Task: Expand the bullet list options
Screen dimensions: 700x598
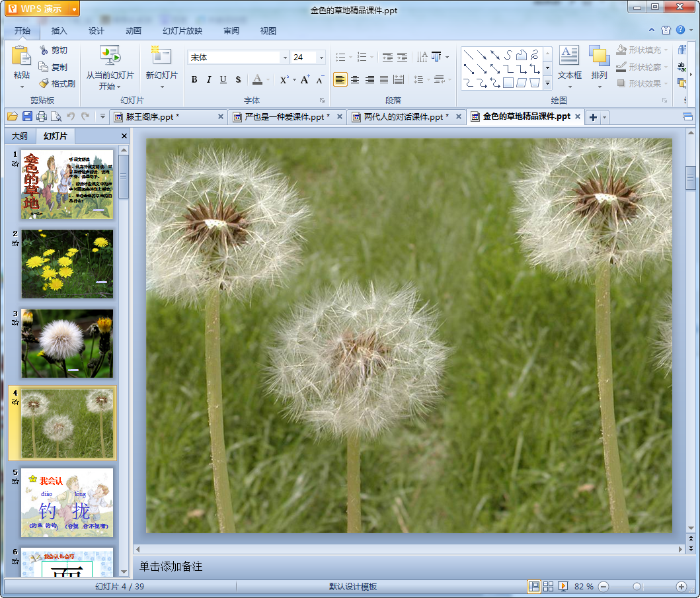Action: pyautogui.click(x=350, y=57)
